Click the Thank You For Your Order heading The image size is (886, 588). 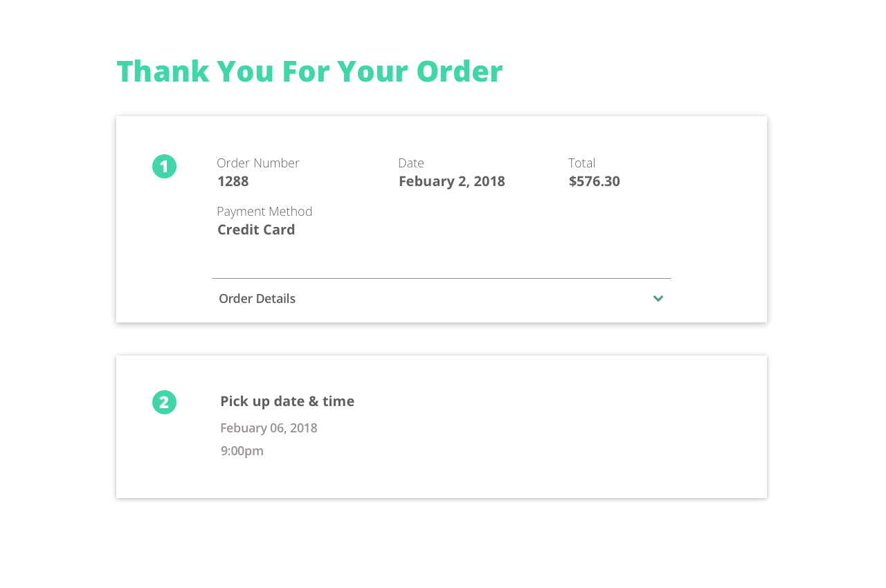click(309, 71)
